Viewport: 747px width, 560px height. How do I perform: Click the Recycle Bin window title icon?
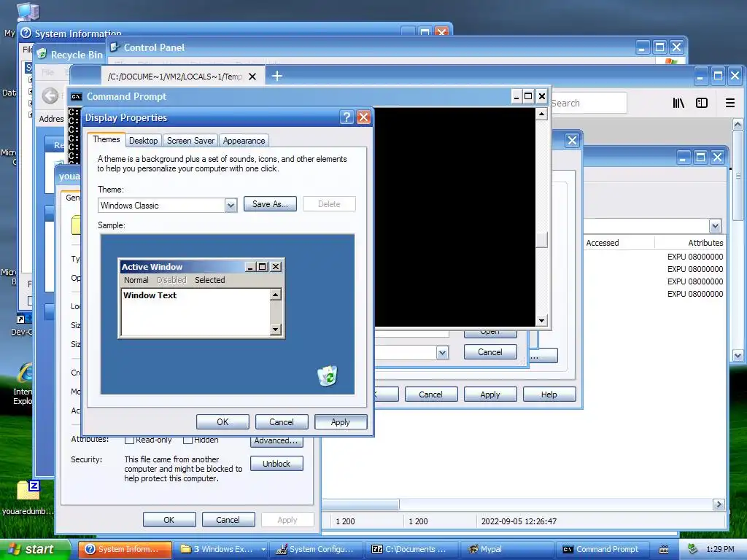tap(42, 54)
